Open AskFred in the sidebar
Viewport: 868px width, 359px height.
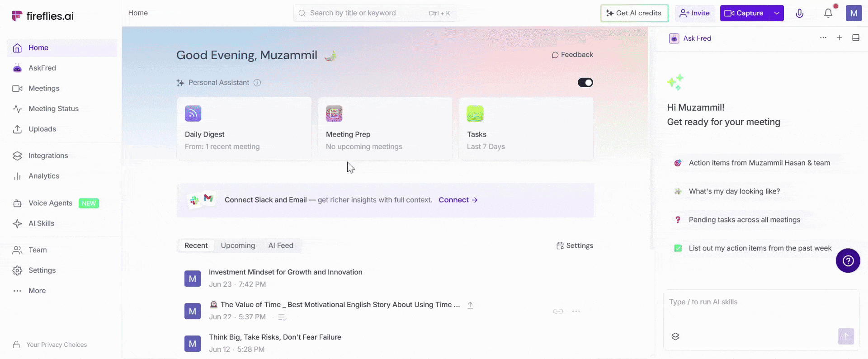62,68
